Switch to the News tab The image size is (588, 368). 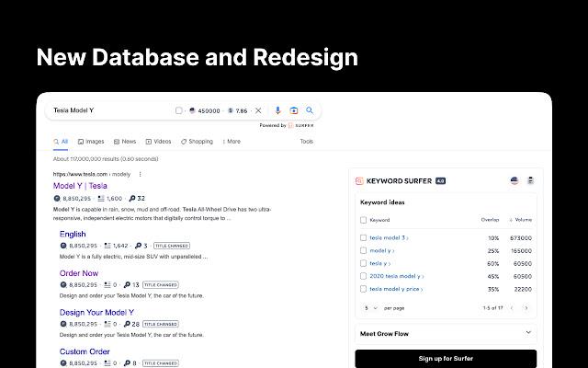click(x=125, y=142)
